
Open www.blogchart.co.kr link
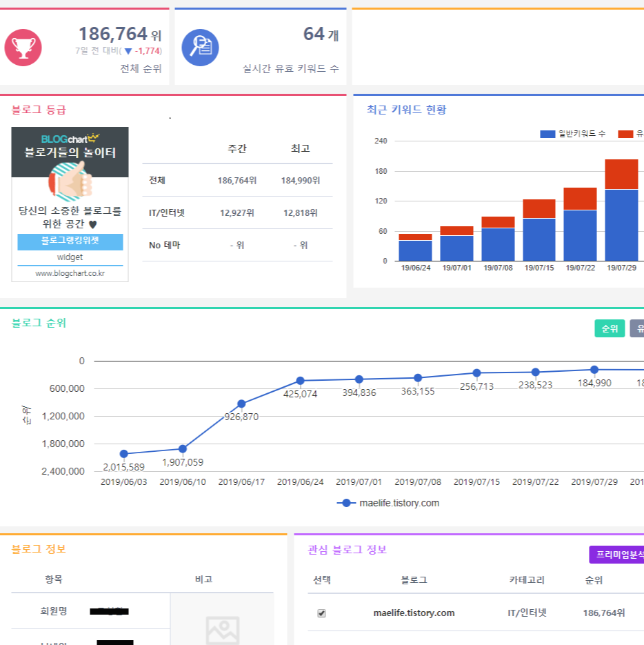(70, 273)
